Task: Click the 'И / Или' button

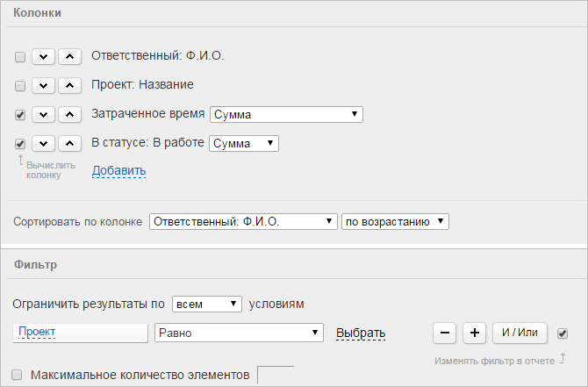Action: 520,333
